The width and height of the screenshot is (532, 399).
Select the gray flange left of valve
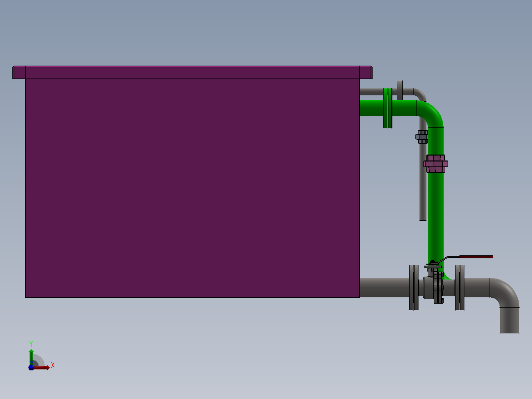click(414, 287)
